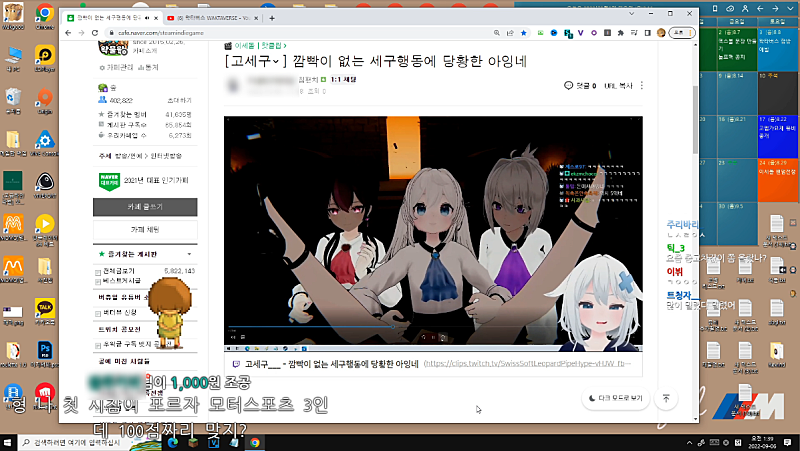This screenshot has width=800, height=451.
Task: Click the purple V extension icon
Action: (580, 33)
